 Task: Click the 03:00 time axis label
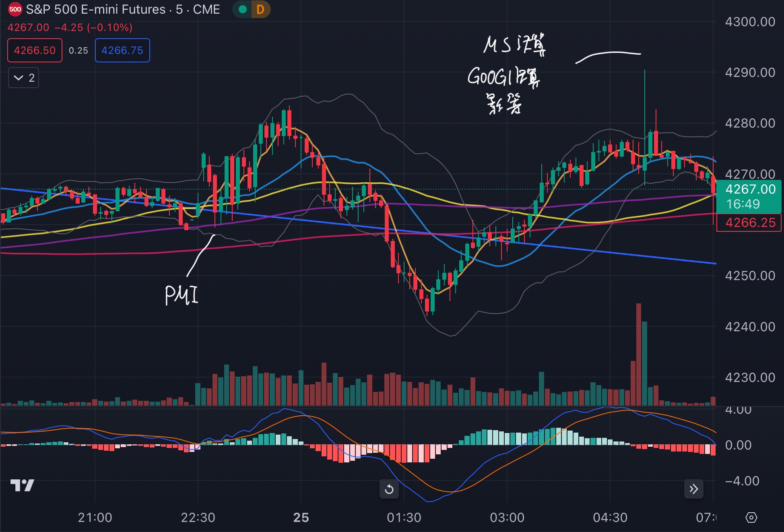507,517
